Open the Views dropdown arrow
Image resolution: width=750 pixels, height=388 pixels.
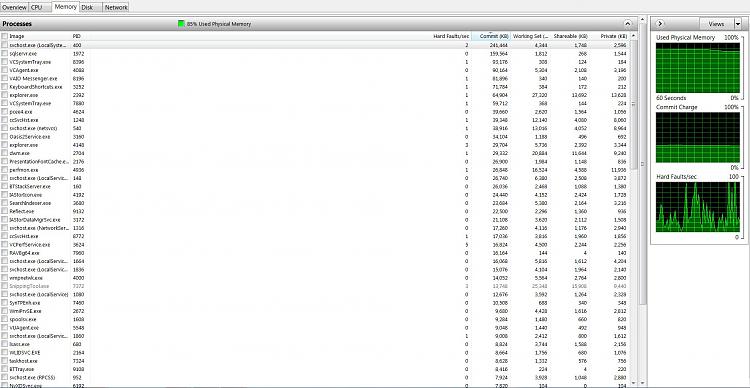click(x=738, y=23)
